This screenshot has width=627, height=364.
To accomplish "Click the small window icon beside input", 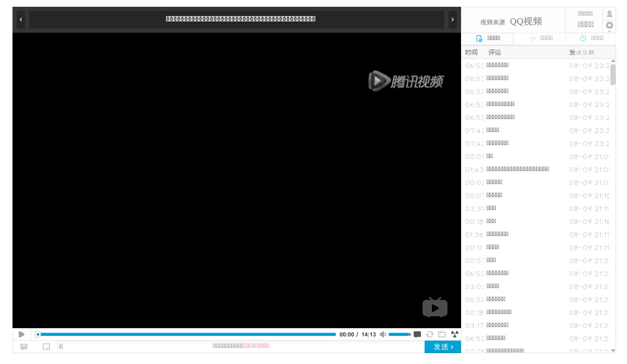I will pos(46,347).
